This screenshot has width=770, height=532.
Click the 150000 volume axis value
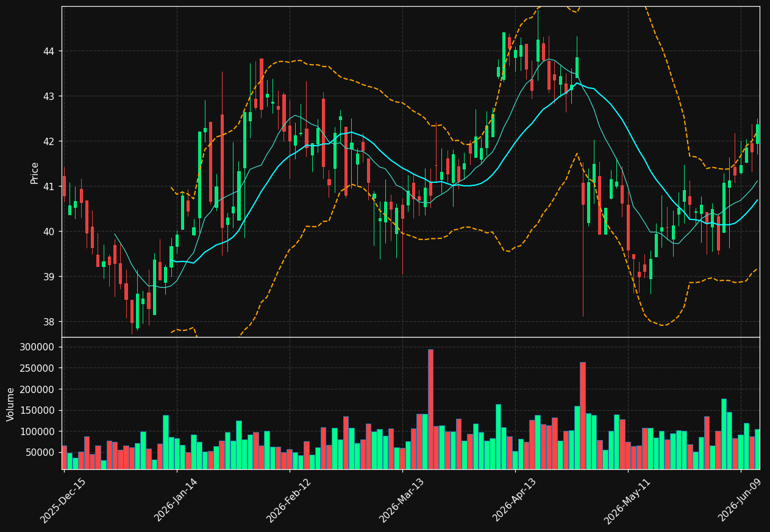pos(37,410)
